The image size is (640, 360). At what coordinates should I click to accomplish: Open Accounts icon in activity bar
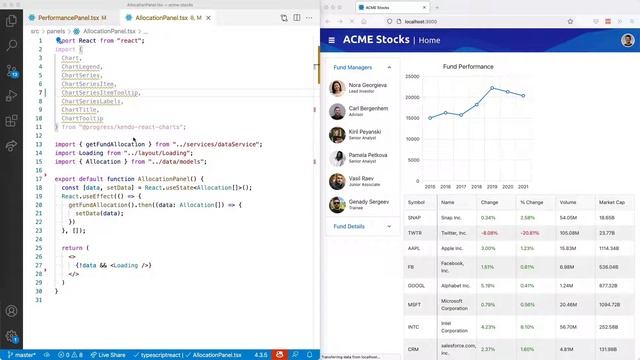pos(11,311)
